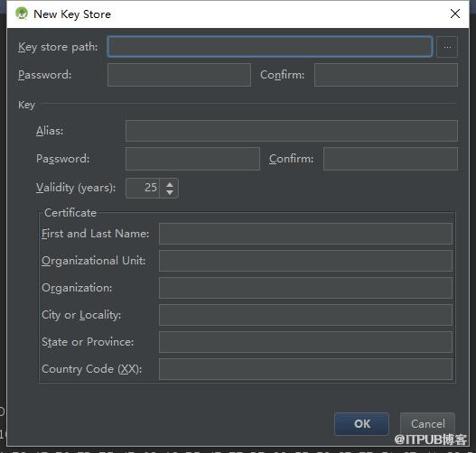Click the Organizational Unit field

pos(305,261)
